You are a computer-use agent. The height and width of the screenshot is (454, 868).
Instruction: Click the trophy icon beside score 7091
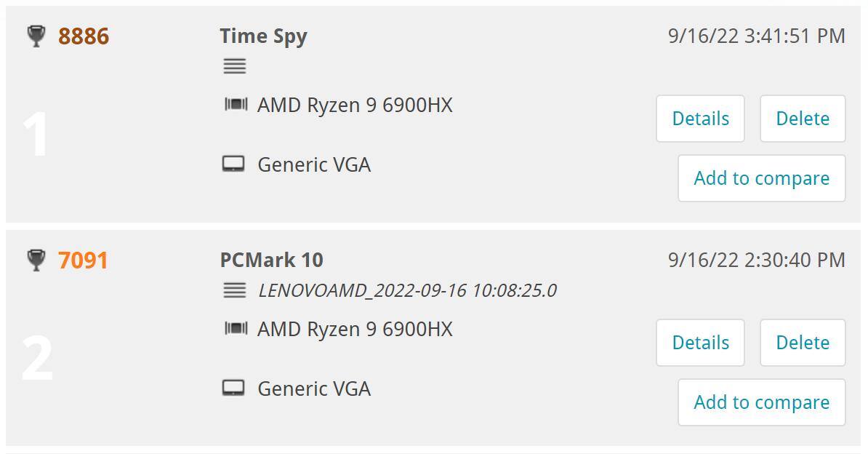(x=36, y=260)
